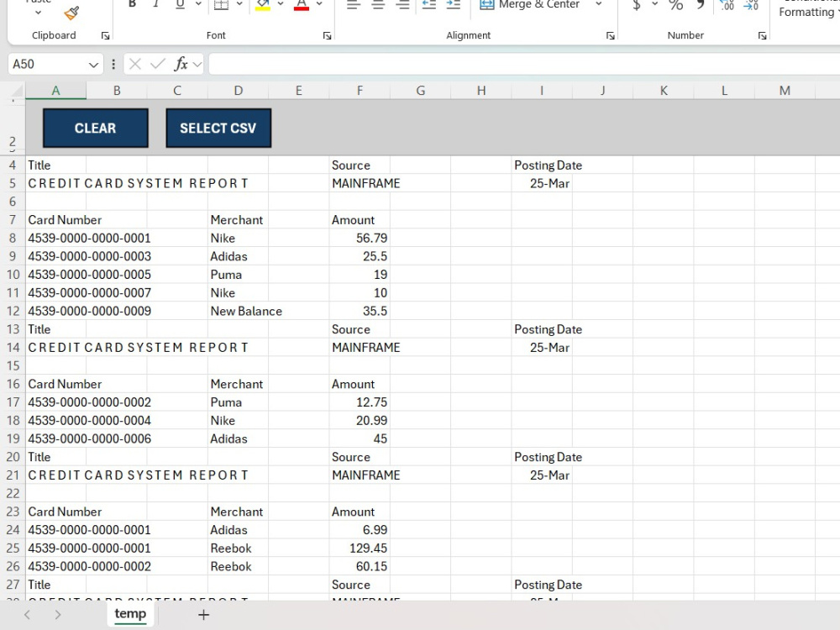Open Font settings dialog launcher

coord(327,36)
